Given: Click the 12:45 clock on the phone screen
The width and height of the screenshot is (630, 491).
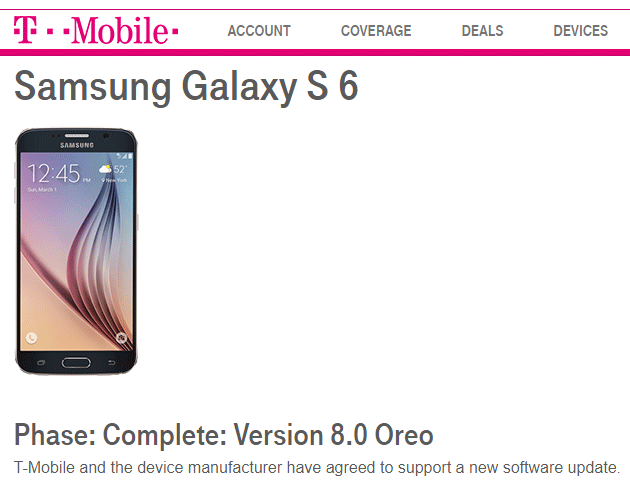Looking at the screenshot, I should [x=54, y=174].
